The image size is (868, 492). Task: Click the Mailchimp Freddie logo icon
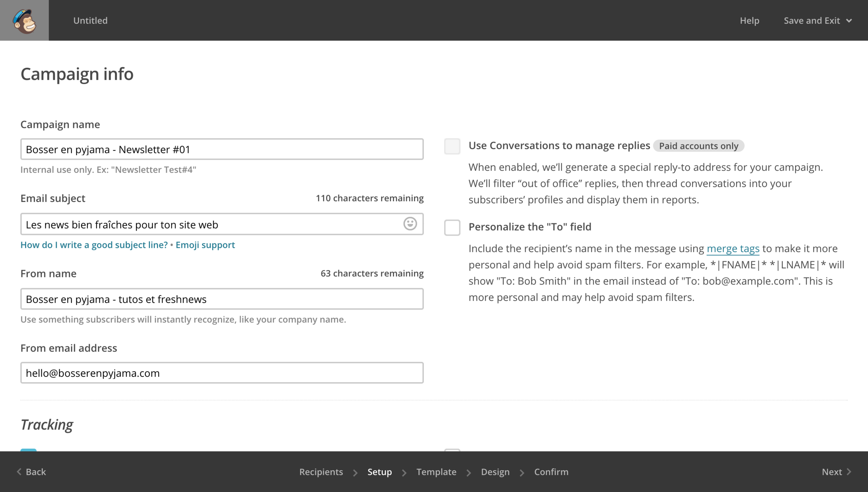[x=24, y=21]
